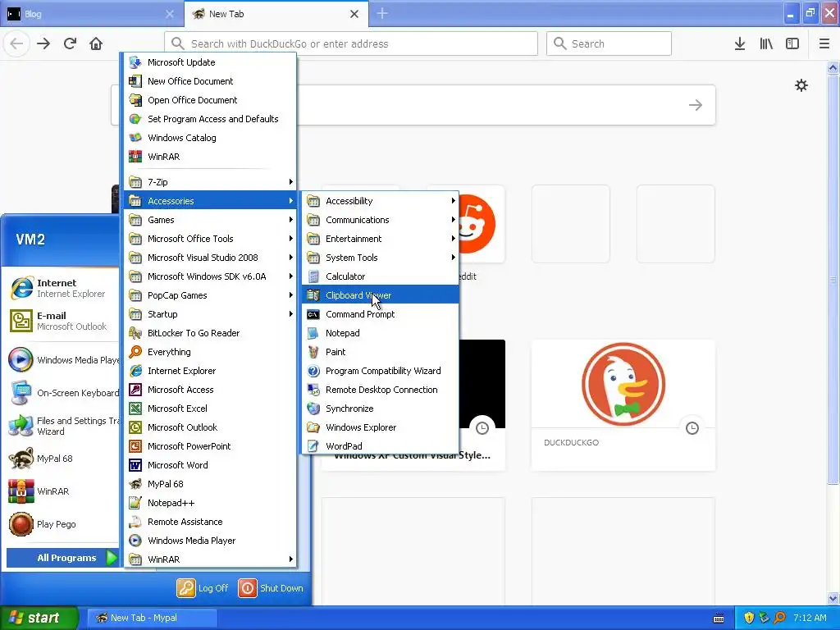Viewport: 840px width, 630px height.
Task: Click the Log Off button
Action: click(x=203, y=588)
